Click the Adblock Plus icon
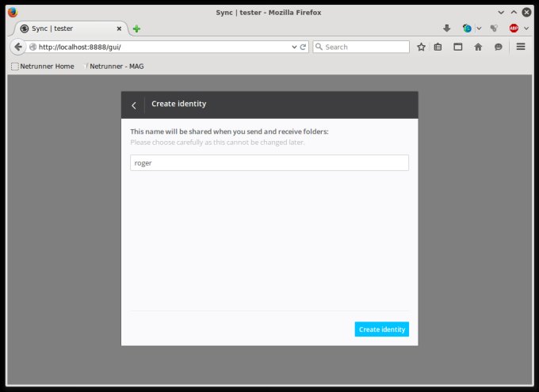The height and width of the screenshot is (392, 539). 514,29
